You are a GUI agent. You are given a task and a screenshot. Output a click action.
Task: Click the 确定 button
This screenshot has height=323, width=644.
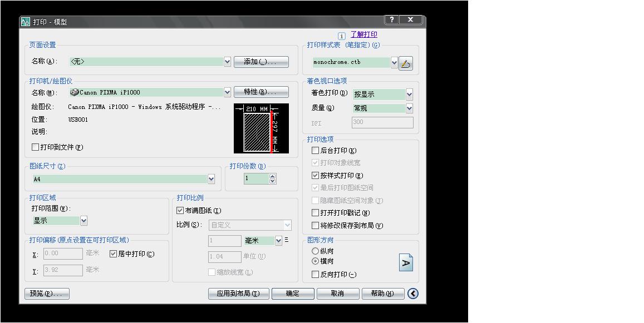(293, 294)
